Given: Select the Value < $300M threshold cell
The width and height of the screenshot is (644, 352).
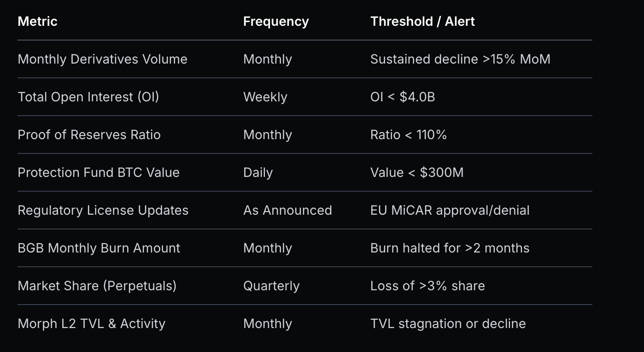Looking at the screenshot, I should (416, 173).
